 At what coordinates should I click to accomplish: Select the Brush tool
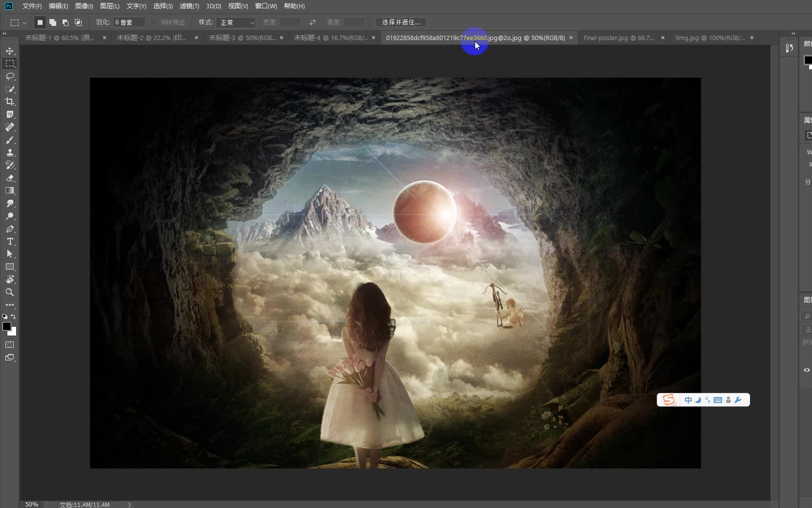[x=10, y=140]
